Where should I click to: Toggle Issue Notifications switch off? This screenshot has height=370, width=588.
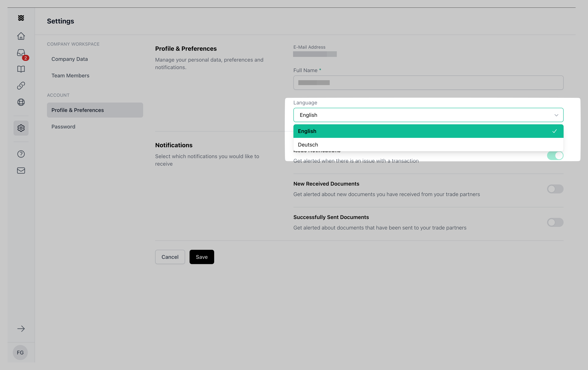pyautogui.click(x=555, y=156)
